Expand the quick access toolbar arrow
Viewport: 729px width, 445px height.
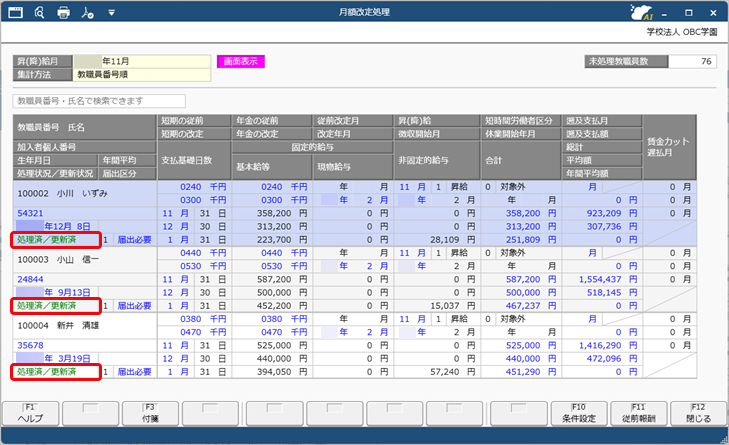coord(111,13)
